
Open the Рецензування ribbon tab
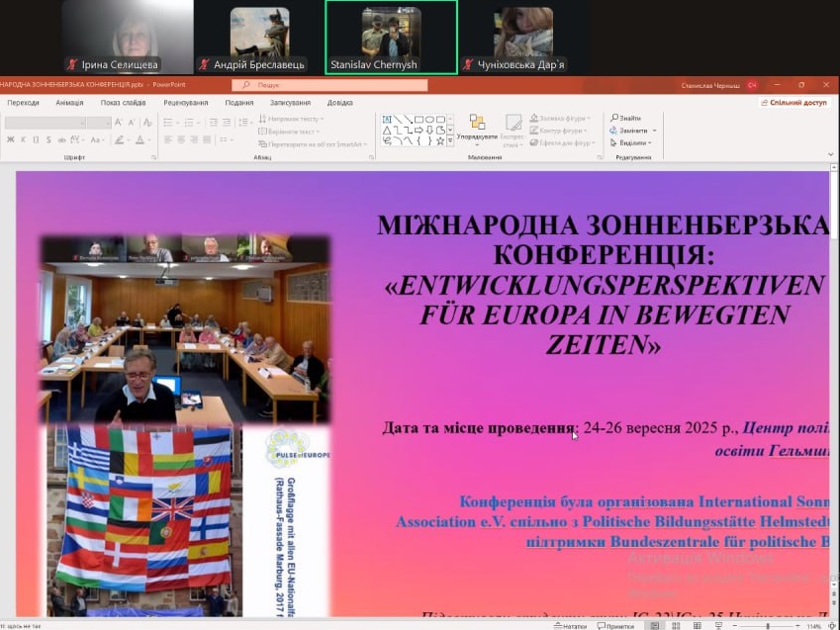[186, 102]
